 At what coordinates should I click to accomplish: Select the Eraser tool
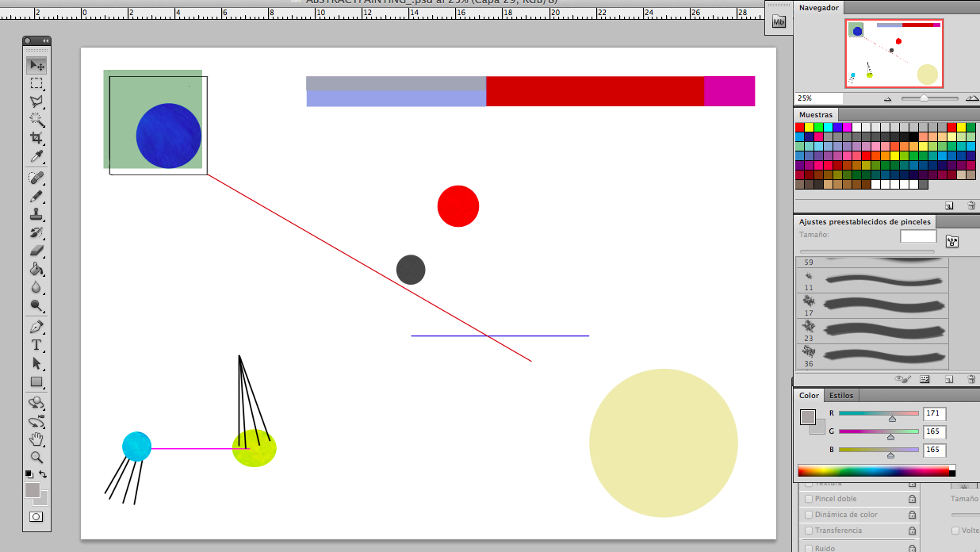[x=36, y=251]
